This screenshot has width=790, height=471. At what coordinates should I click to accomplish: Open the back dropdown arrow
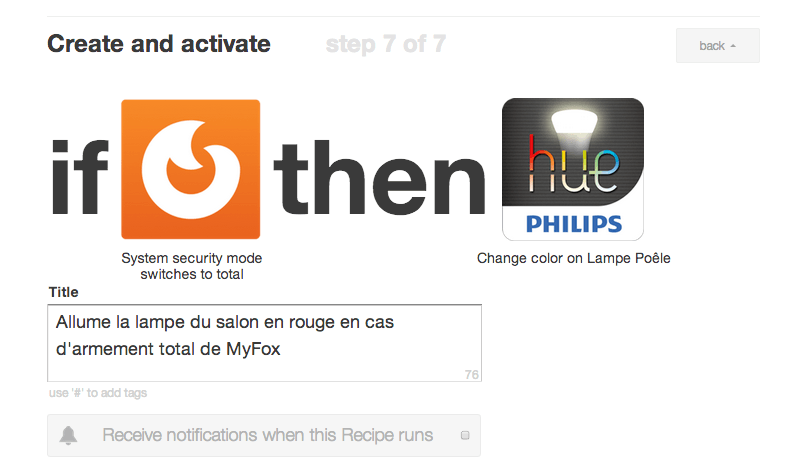[x=733, y=46]
